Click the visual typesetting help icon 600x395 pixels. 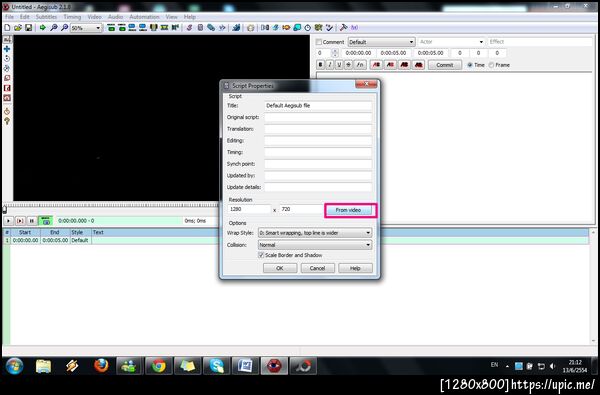click(7, 121)
